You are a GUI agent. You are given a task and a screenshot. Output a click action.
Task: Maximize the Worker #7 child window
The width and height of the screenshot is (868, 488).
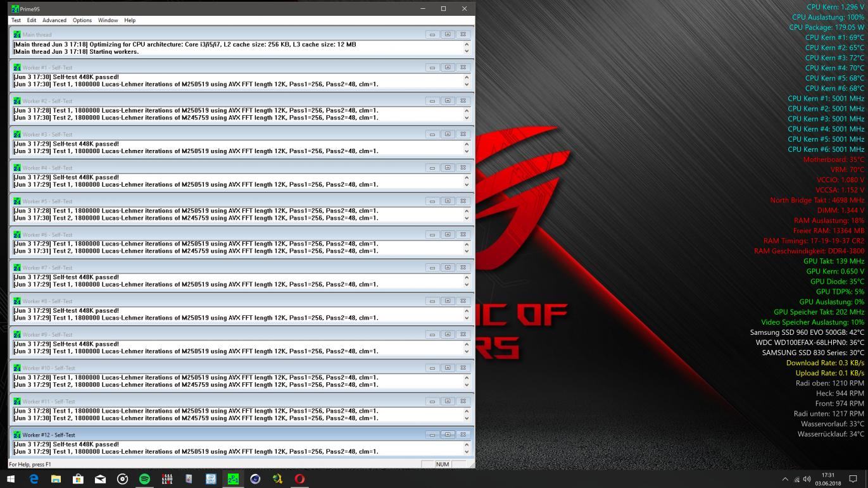(448, 267)
